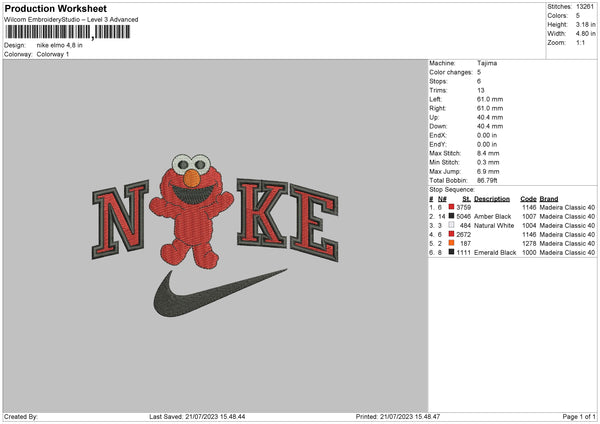
Task: Click stitch count 5046 in row 2
Action: click(463, 217)
